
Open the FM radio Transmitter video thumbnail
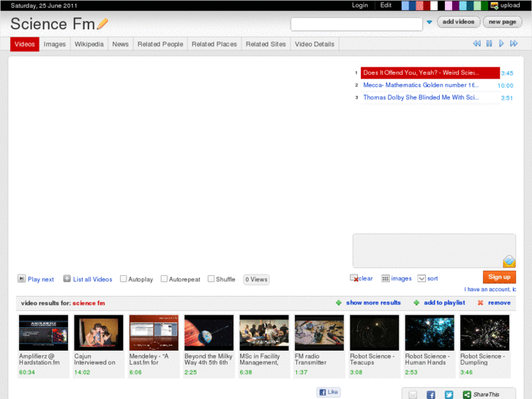[x=319, y=332]
